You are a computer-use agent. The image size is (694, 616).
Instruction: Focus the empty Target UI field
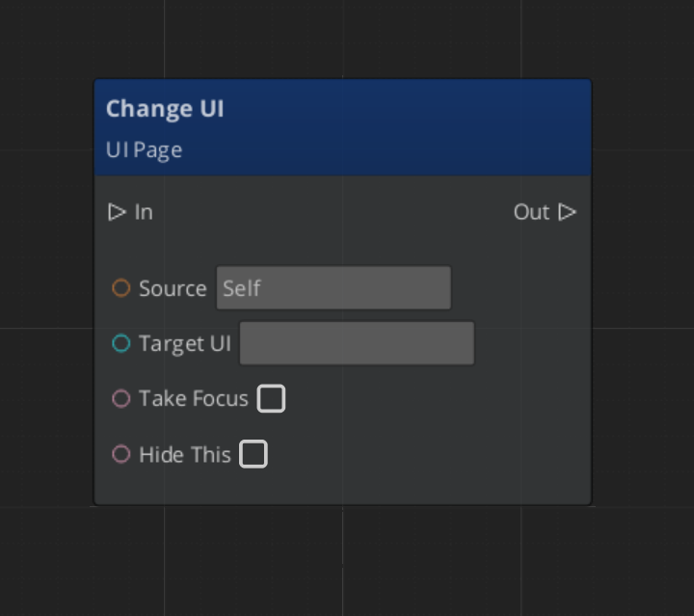[357, 343]
